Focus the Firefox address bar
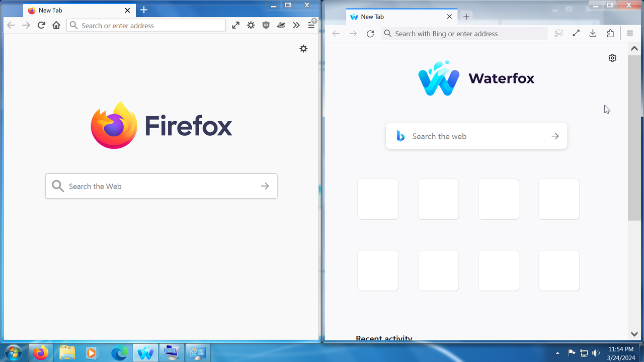 pyautogui.click(x=146, y=25)
